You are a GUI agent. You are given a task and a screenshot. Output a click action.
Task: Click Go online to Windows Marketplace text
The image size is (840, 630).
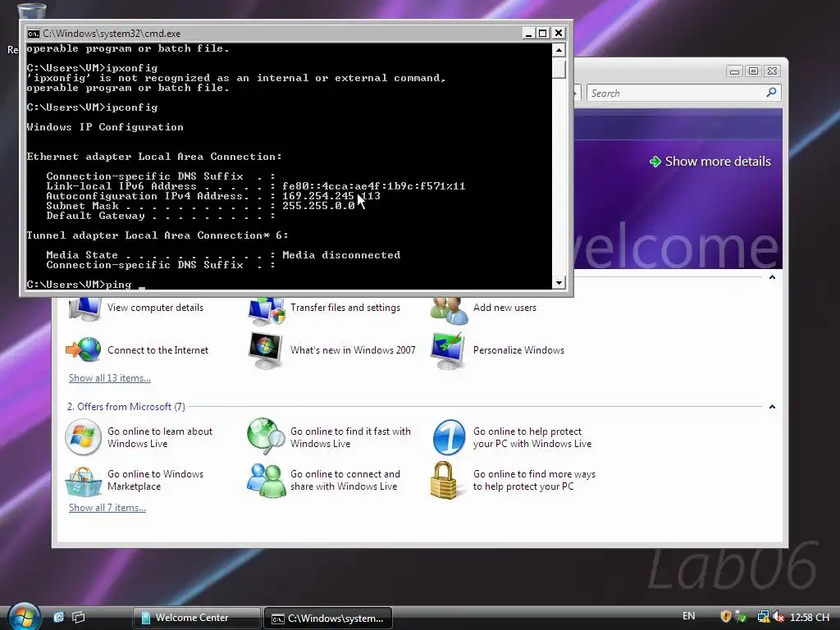click(x=155, y=481)
